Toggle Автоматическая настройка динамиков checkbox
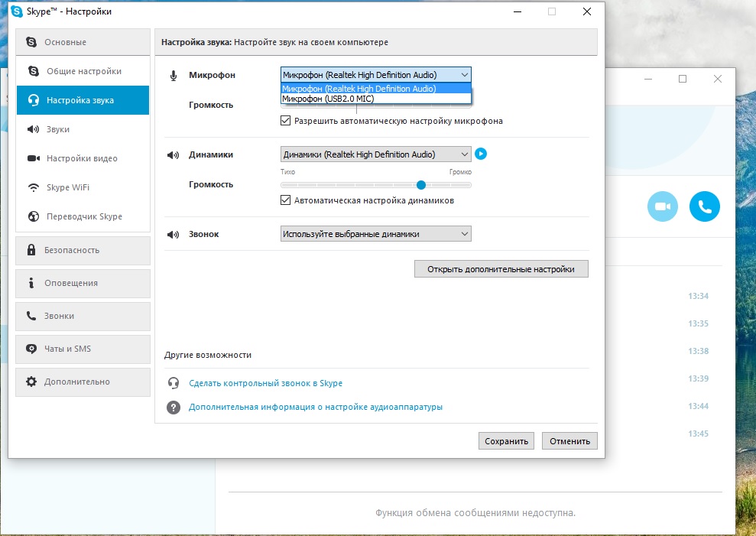The height and width of the screenshot is (536, 756). (x=285, y=200)
